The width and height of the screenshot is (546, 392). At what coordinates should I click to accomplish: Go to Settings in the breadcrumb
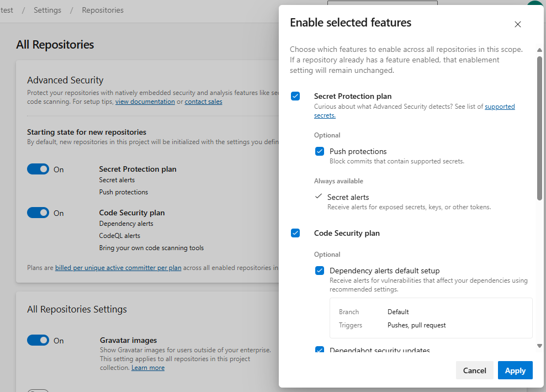pyautogui.click(x=47, y=10)
